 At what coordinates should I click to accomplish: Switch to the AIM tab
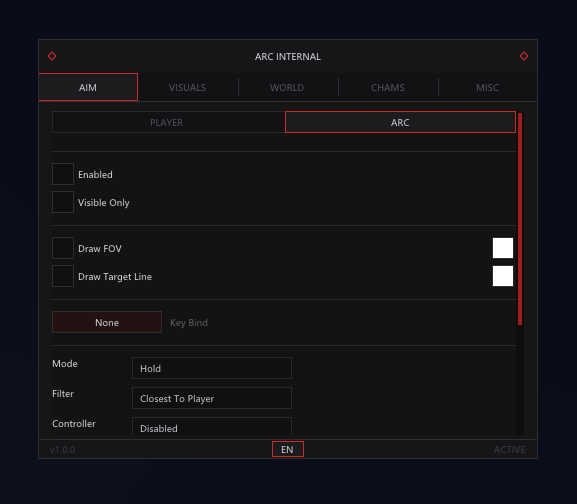[x=88, y=87]
